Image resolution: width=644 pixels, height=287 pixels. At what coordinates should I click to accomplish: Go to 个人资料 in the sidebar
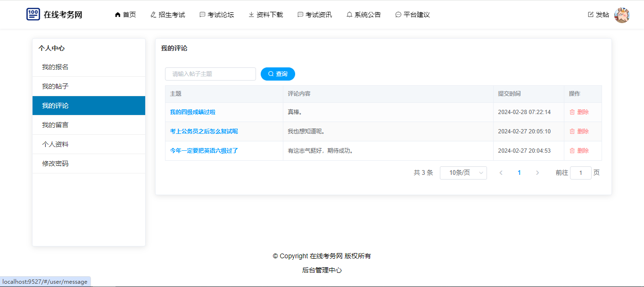tap(56, 144)
